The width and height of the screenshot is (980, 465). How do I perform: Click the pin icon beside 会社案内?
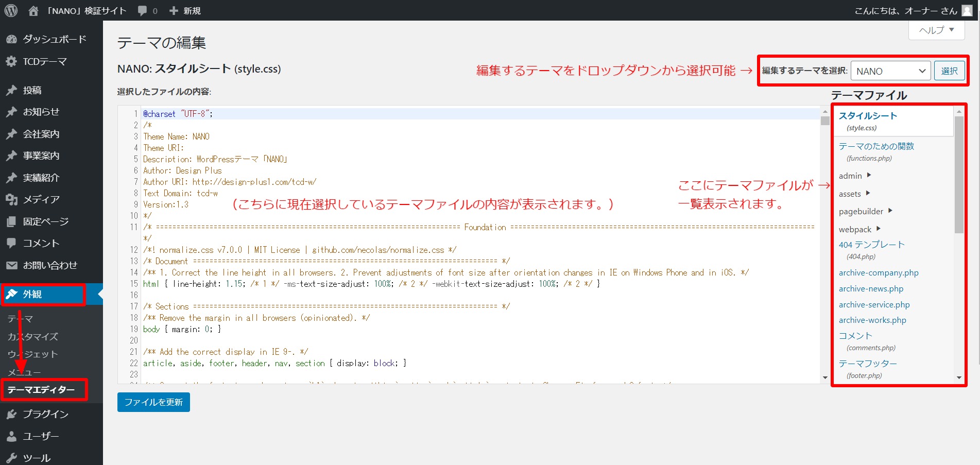pos(11,134)
